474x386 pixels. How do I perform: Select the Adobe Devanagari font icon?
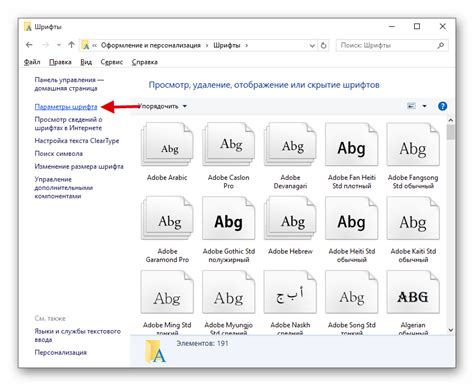(290, 144)
